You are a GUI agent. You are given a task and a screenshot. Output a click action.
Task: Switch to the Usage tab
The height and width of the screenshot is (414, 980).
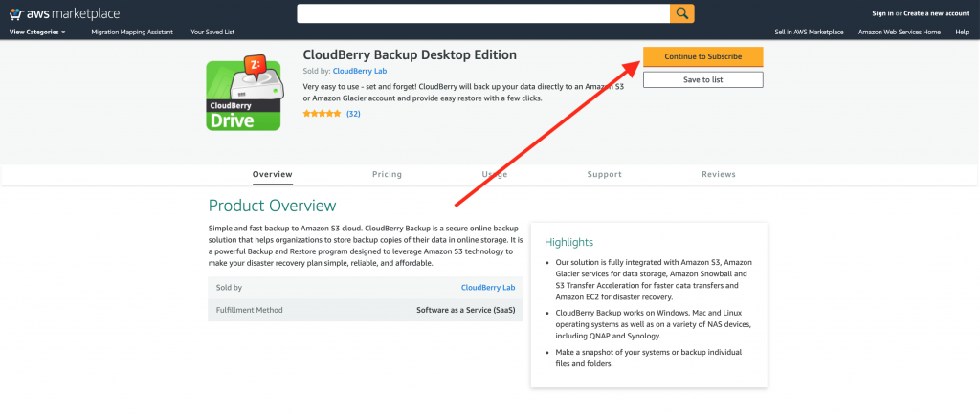tap(495, 174)
